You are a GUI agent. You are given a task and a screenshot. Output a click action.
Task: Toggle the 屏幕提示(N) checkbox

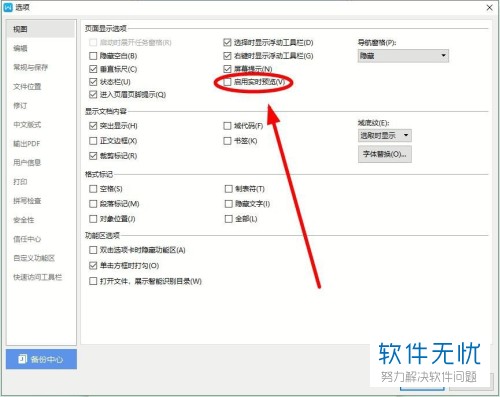point(227,69)
